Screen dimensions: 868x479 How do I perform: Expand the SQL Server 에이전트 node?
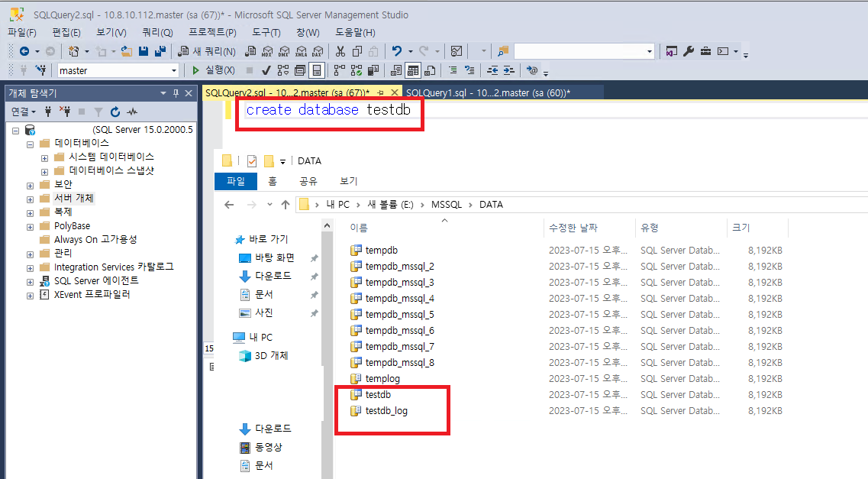pos(30,282)
